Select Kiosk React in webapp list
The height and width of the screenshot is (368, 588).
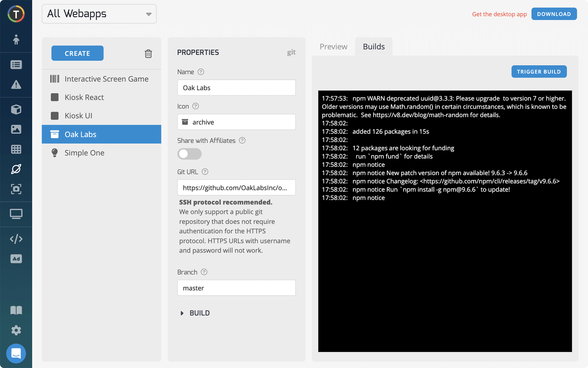[x=84, y=97]
